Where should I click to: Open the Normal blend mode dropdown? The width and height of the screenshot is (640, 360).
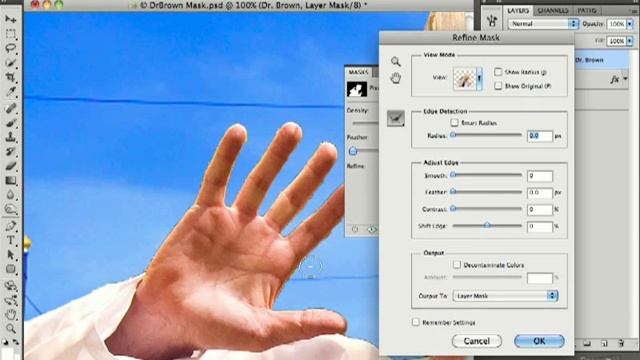pos(543,24)
